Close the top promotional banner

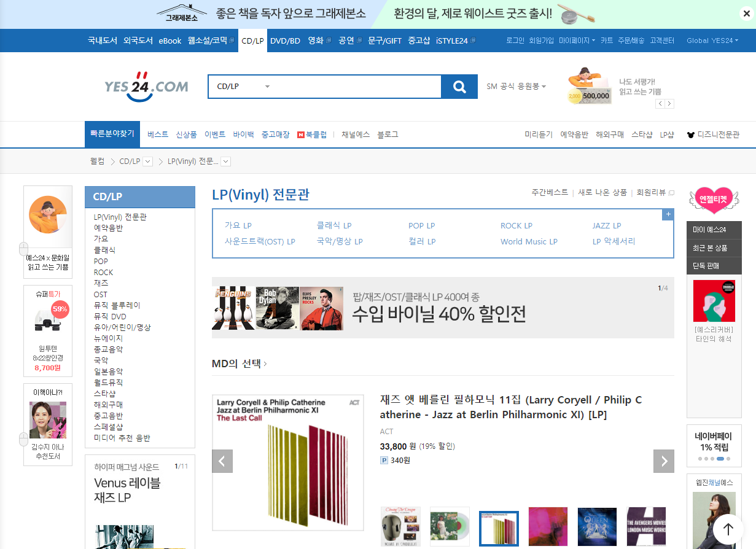click(x=746, y=14)
